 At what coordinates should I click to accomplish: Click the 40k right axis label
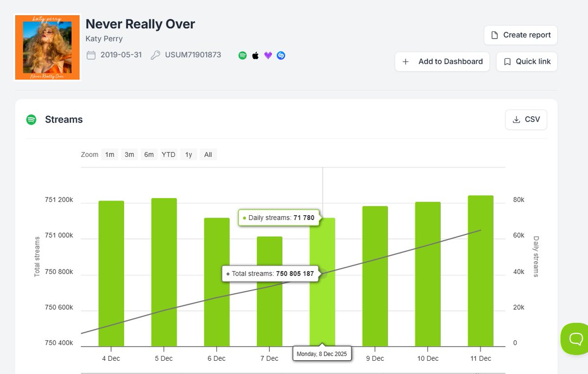coord(518,272)
